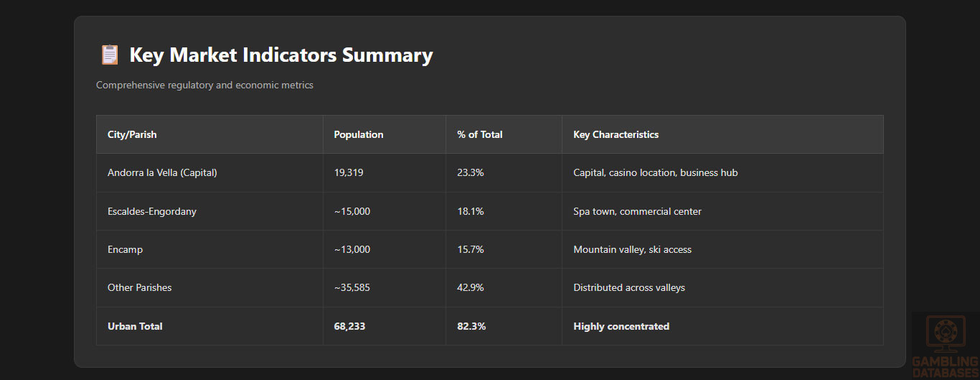
Task: Click the Escaldes-Engordany cell
Action: coord(152,211)
